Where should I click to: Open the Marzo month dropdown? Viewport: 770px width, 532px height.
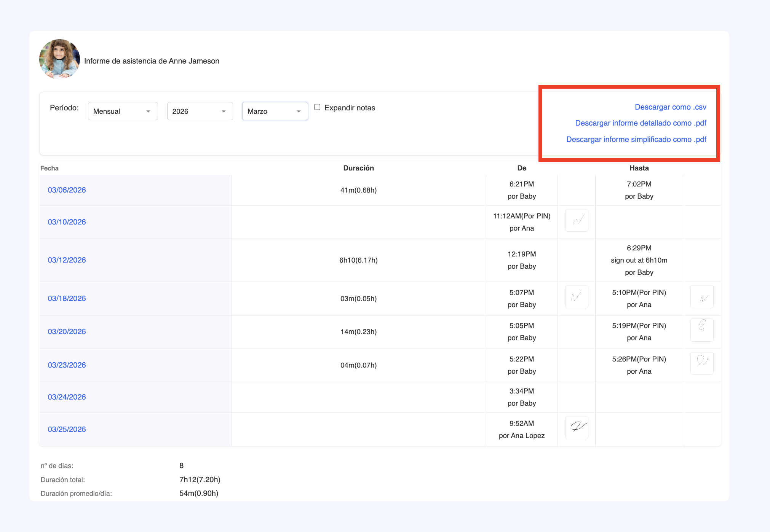click(x=275, y=111)
